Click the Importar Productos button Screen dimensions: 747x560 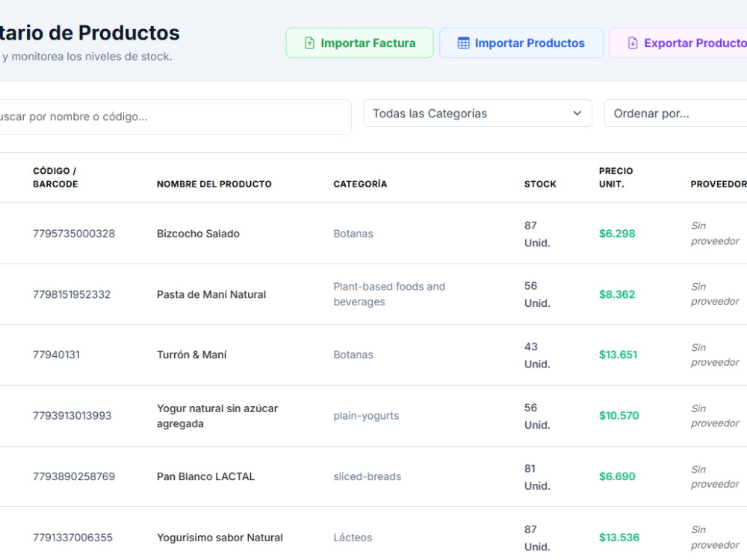pyautogui.click(x=521, y=43)
